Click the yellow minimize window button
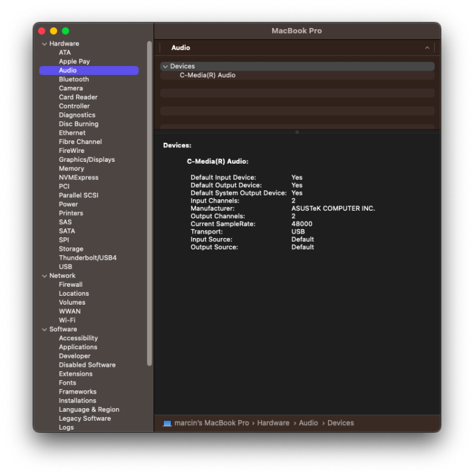 point(54,31)
